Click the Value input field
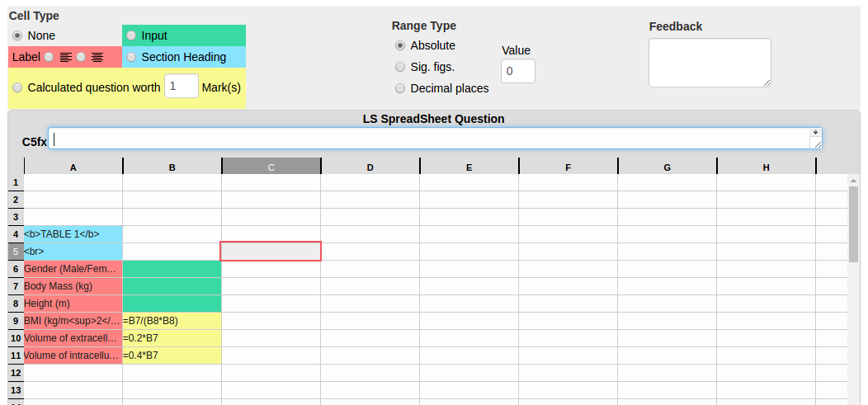 click(518, 71)
